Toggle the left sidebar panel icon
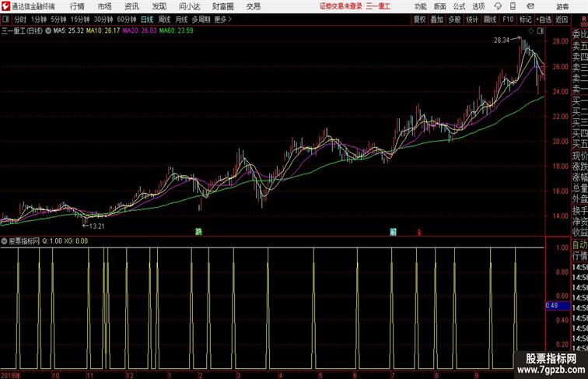The width and height of the screenshot is (588, 379). [x=5, y=19]
